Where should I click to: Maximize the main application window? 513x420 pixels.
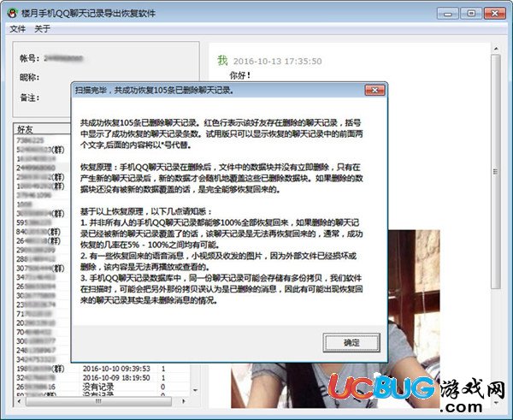pyautogui.click(x=471, y=14)
